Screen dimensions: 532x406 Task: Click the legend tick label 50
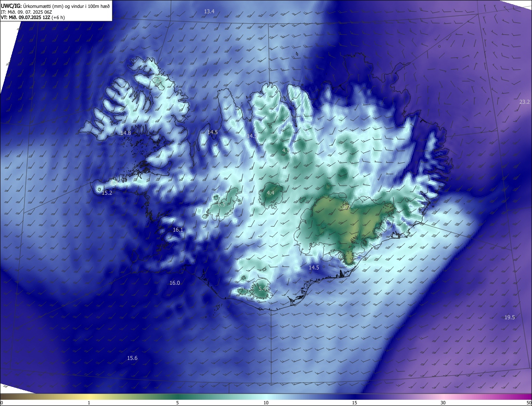(x=529, y=403)
